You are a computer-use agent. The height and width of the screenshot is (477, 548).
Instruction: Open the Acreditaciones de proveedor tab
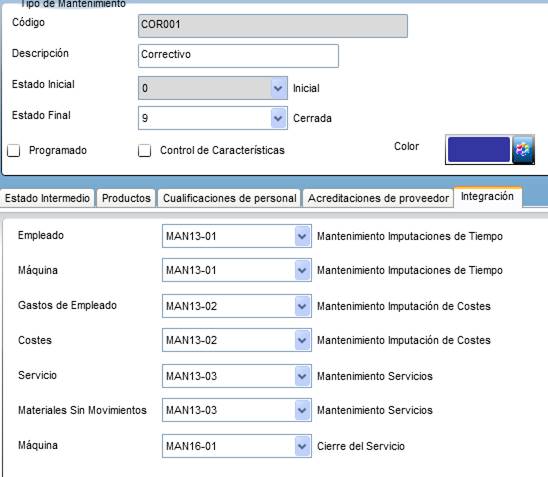click(x=378, y=198)
